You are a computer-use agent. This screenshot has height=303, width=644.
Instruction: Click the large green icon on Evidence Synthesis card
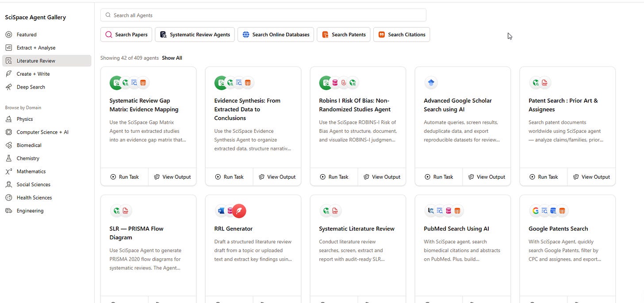[221, 83]
